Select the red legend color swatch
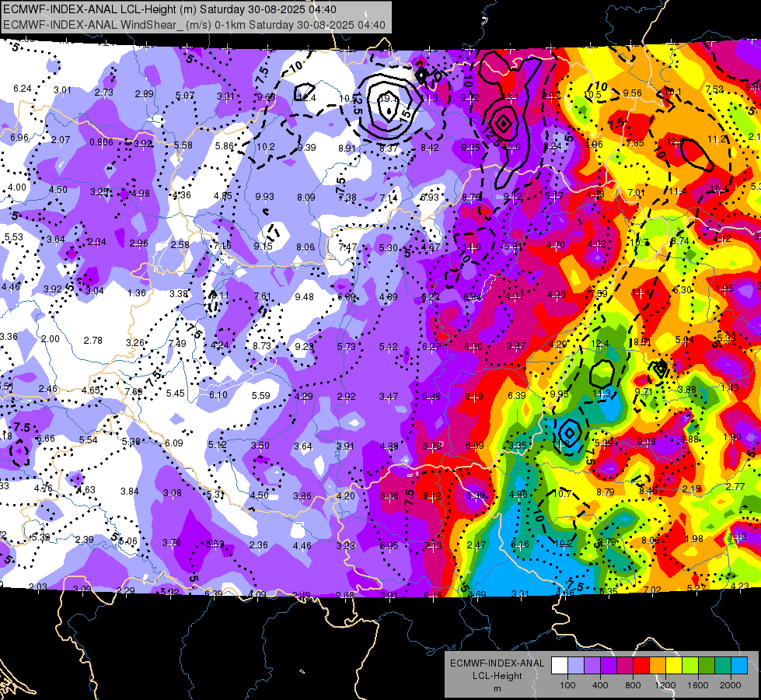The width and height of the screenshot is (761, 700). [x=641, y=666]
